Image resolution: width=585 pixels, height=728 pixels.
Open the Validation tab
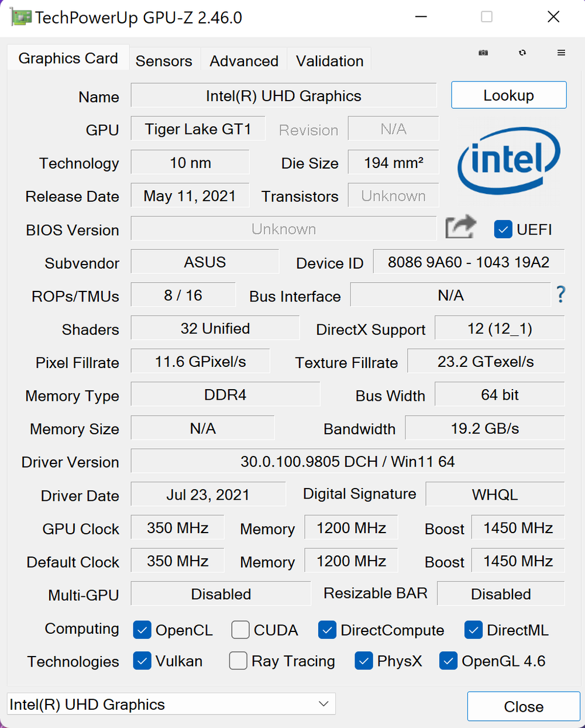point(329,61)
